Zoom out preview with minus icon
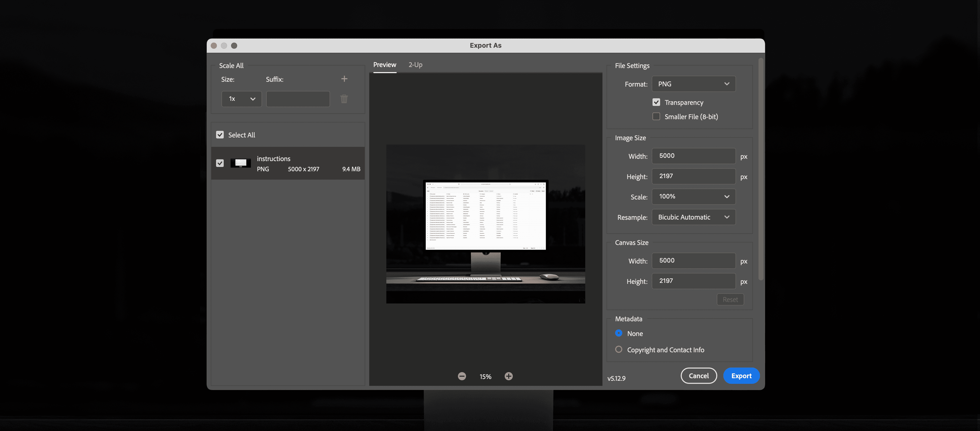The width and height of the screenshot is (980, 431). (x=461, y=376)
